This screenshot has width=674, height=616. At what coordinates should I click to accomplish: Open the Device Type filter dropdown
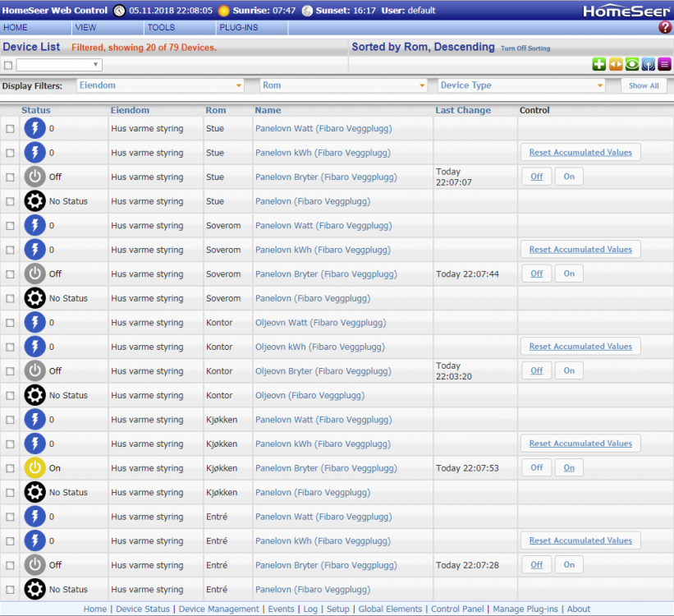click(521, 85)
